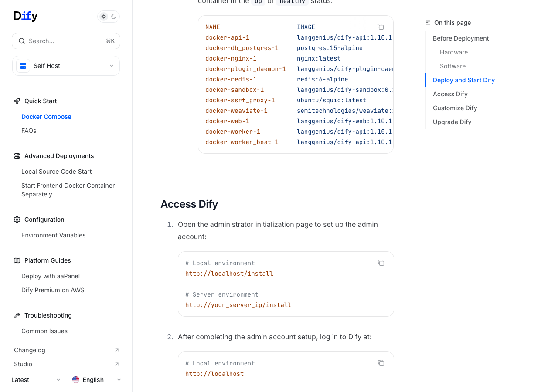
Task: Open the FAQs page in sidebar
Action: [x=29, y=131]
